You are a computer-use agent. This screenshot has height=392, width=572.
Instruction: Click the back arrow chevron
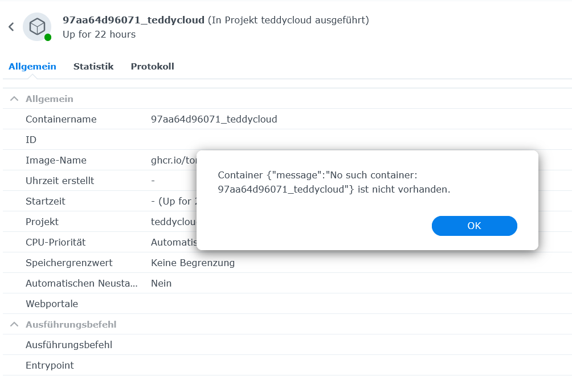11,27
